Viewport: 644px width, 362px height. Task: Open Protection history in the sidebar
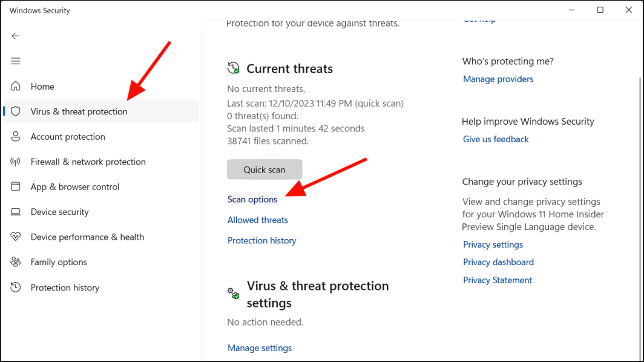[x=65, y=288]
